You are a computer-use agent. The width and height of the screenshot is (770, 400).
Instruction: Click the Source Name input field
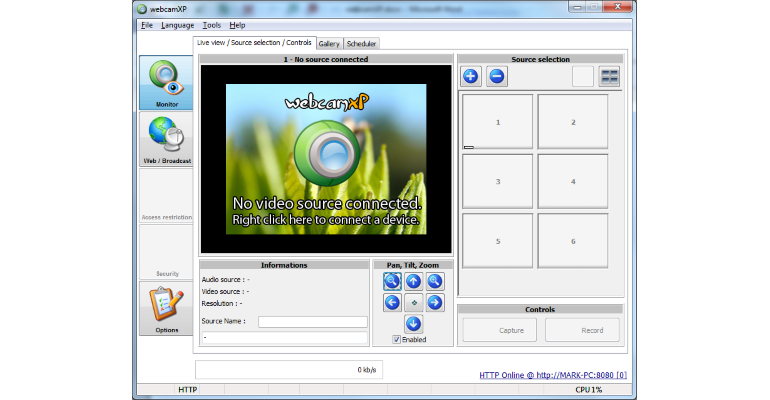[313, 321]
